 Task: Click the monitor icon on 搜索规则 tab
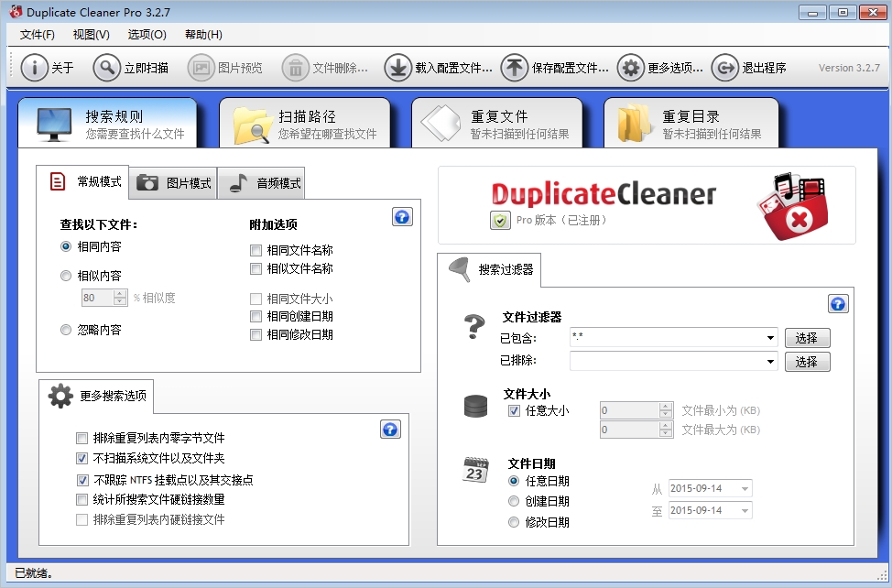pyautogui.click(x=54, y=125)
